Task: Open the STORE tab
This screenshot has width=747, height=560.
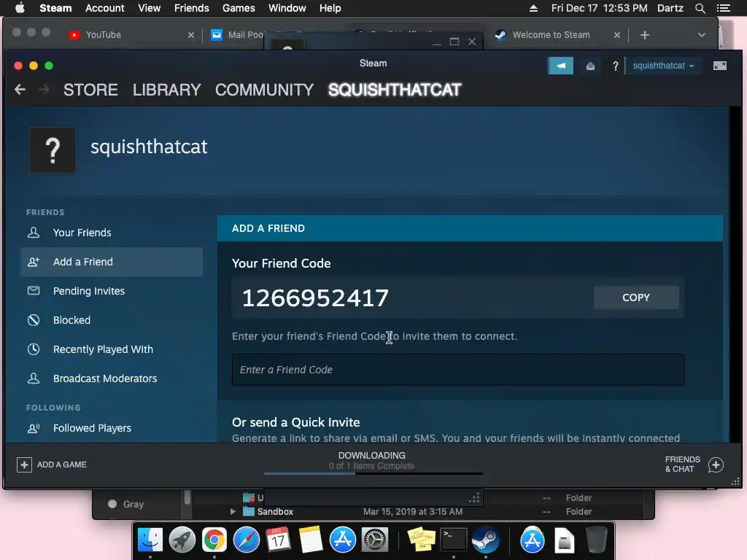Action: [x=90, y=90]
